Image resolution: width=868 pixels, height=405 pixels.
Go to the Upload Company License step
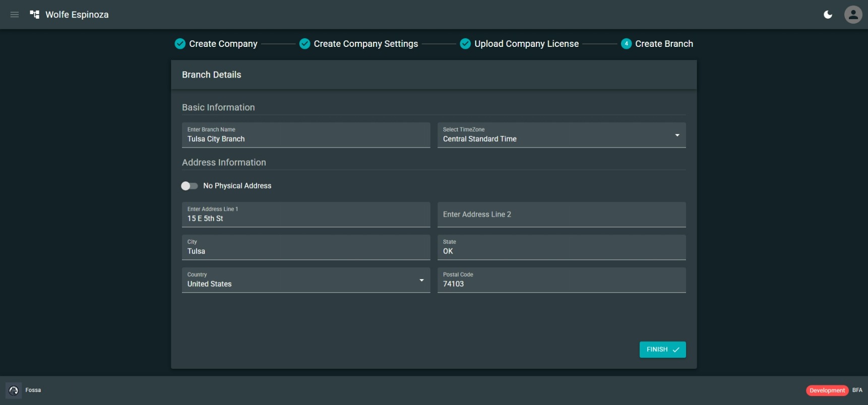[526, 44]
